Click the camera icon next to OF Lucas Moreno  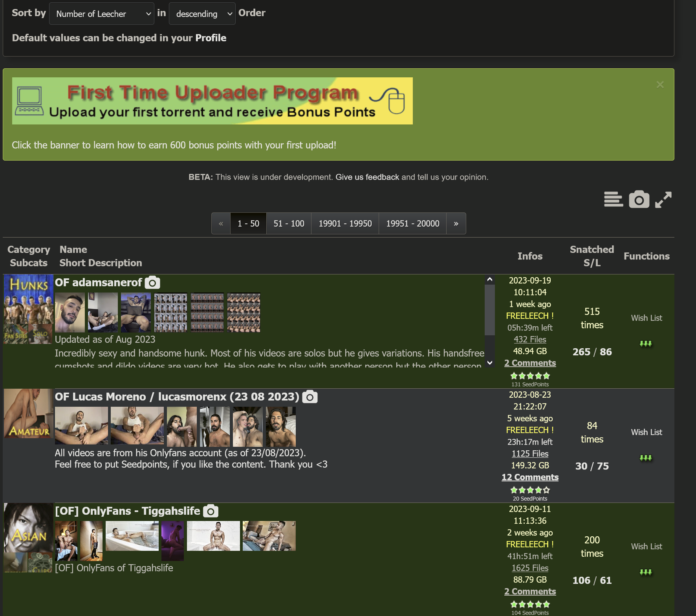[x=310, y=397]
